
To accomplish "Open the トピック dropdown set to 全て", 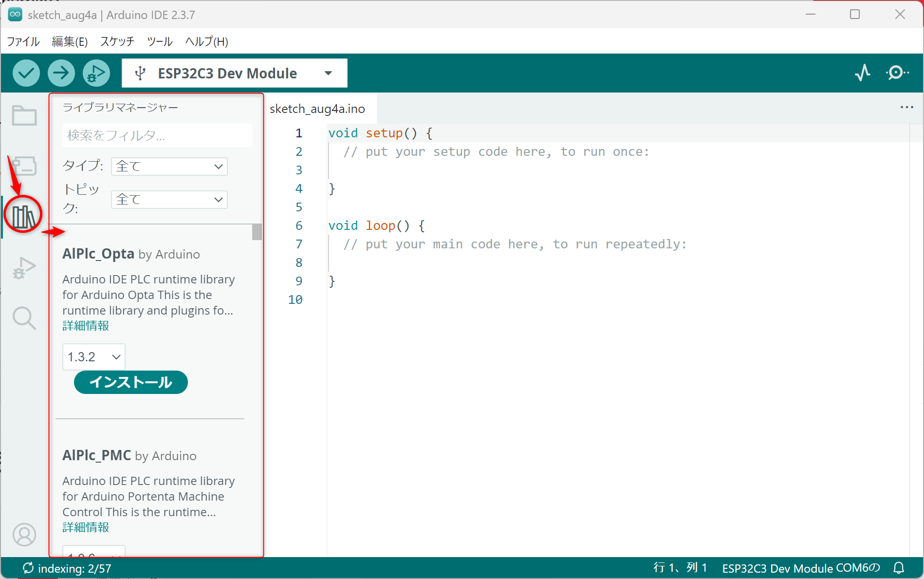I will click(x=169, y=200).
